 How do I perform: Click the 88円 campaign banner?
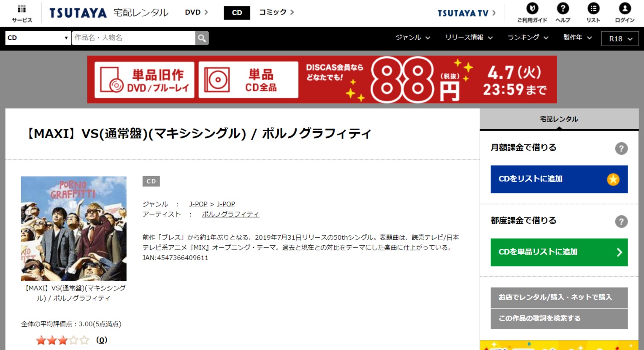tap(322, 79)
